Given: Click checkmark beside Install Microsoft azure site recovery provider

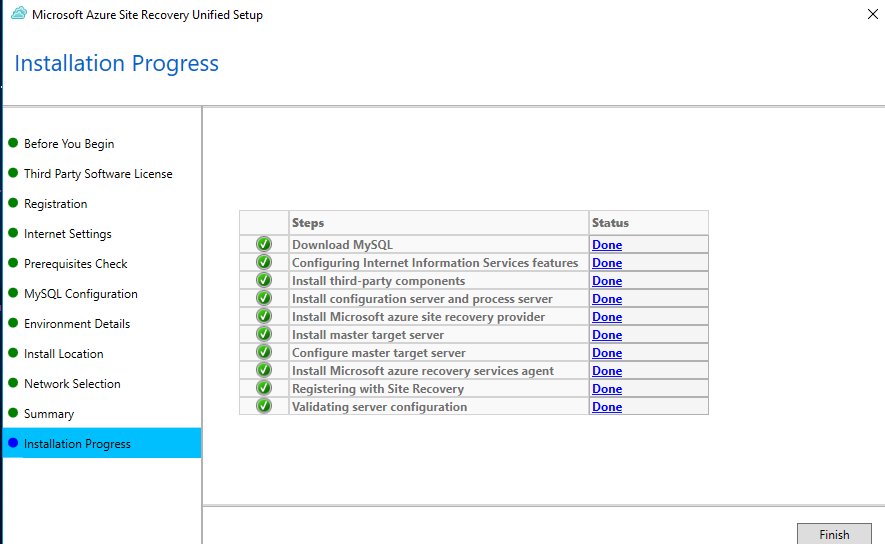Looking at the screenshot, I should [x=264, y=316].
